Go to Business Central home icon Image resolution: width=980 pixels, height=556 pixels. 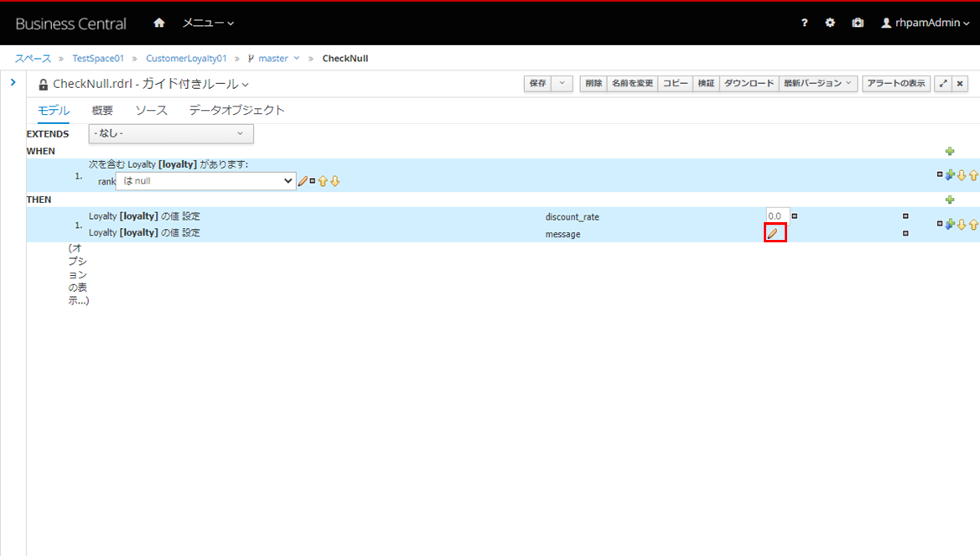tap(158, 23)
